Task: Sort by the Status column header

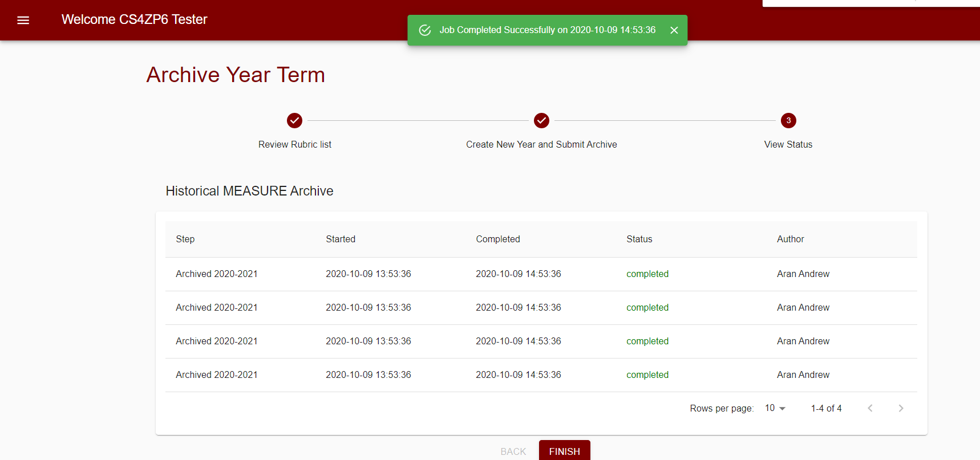Action: tap(639, 239)
